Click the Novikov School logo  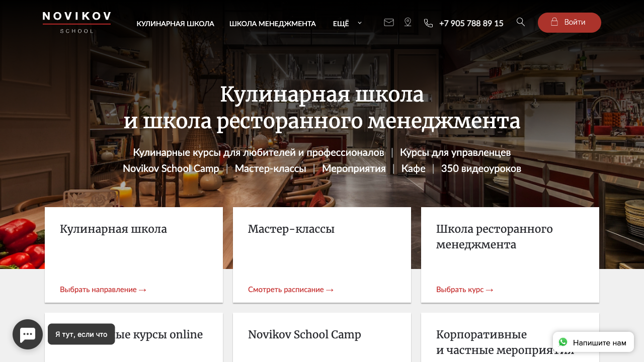[x=76, y=23]
